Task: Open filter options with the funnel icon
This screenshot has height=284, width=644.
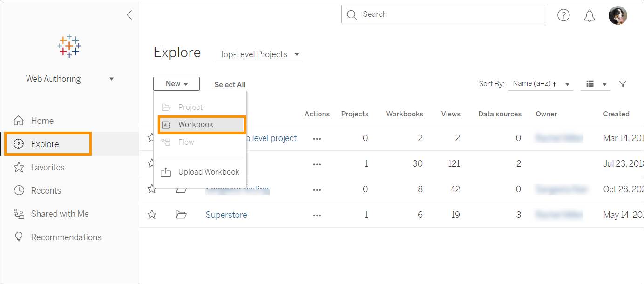Action: 623,84
